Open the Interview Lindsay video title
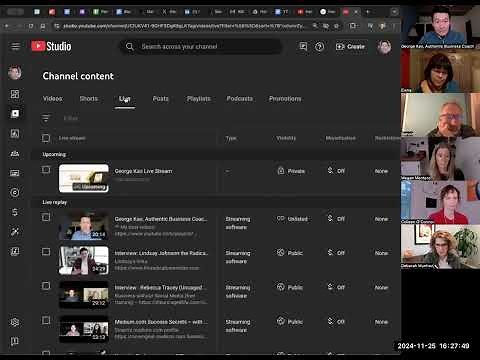Screen dimensions: 480x360 pos(161,253)
